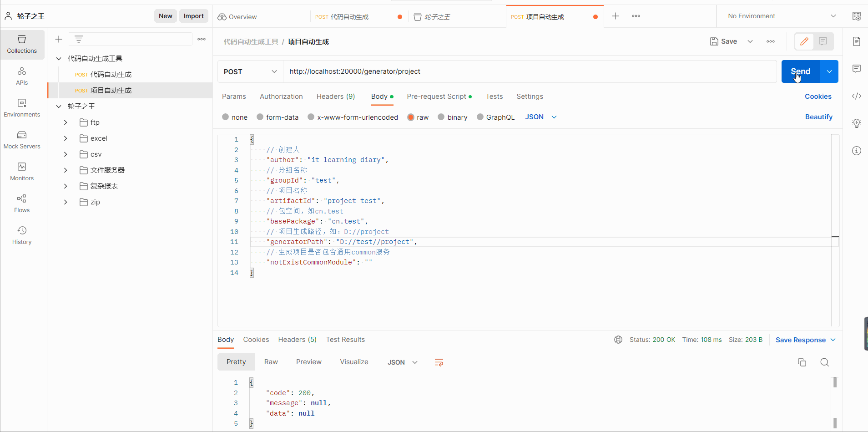Open response Test Results tab

(345, 340)
